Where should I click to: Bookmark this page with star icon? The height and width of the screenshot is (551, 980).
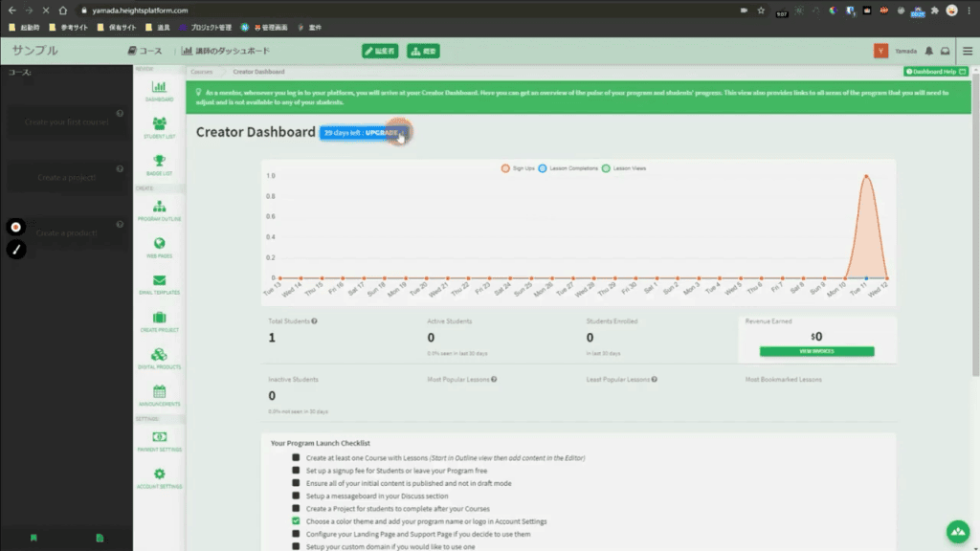pyautogui.click(x=761, y=10)
